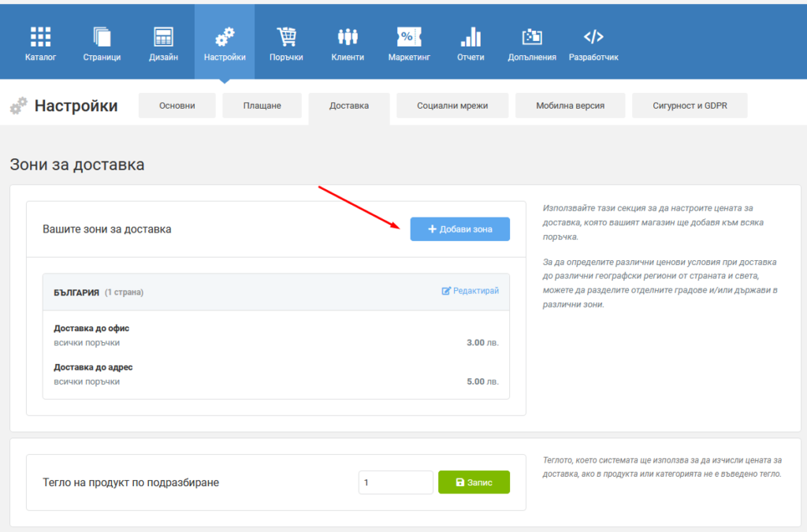Open the Страници pages icon

[102, 37]
